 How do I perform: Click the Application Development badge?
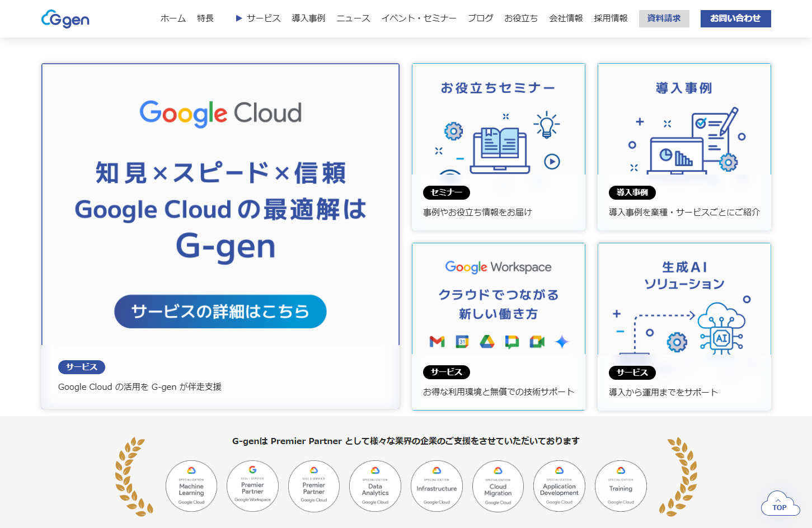click(x=559, y=486)
